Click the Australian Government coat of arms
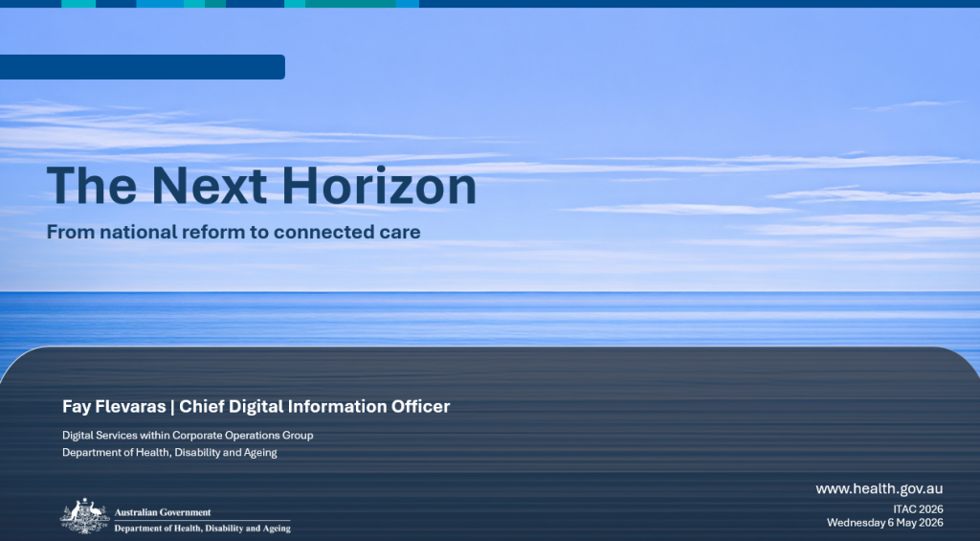980x541 pixels. (85, 516)
